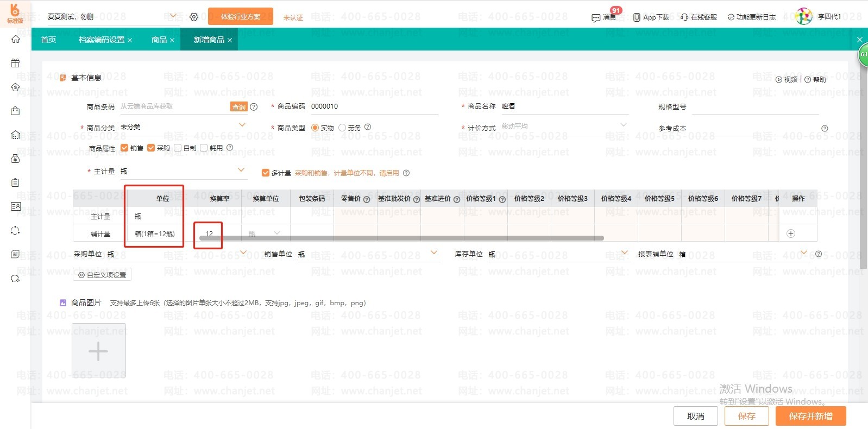This screenshot has width=868, height=429.
Task: Select the 实物 radio button
Action: tap(315, 128)
